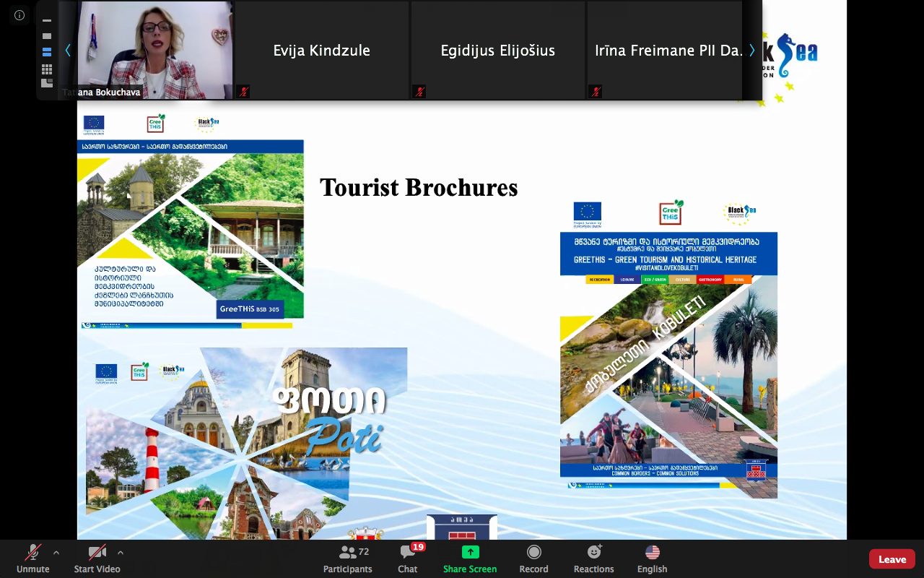
Task: Toggle meeting recording with Record
Action: pos(533,558)
